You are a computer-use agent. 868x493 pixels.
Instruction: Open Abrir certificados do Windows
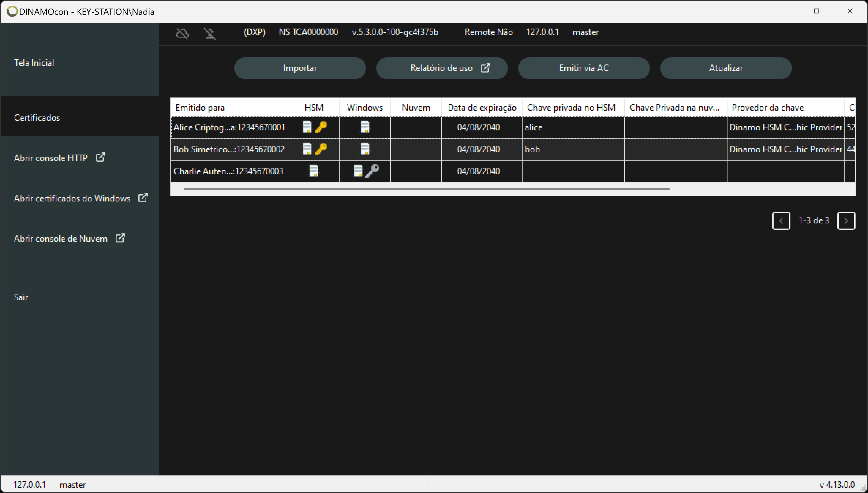[72, 199]
